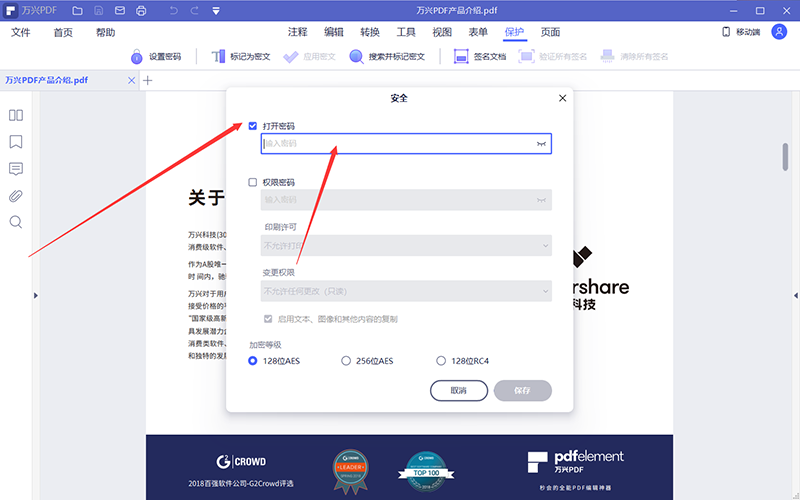This screenshot has width=800, height=500.
Task: Expand the left sidebar arrow
Action: (x=36, y=295)
